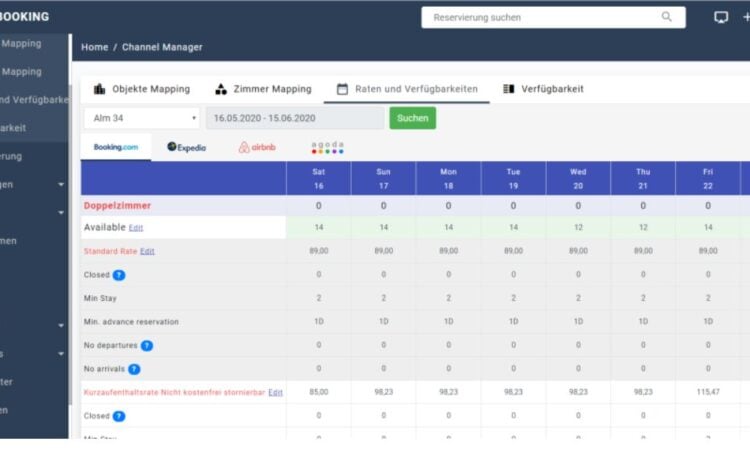Select the Expedia channel tab
The width and height of the screenshot is (750, 450).
186,147
